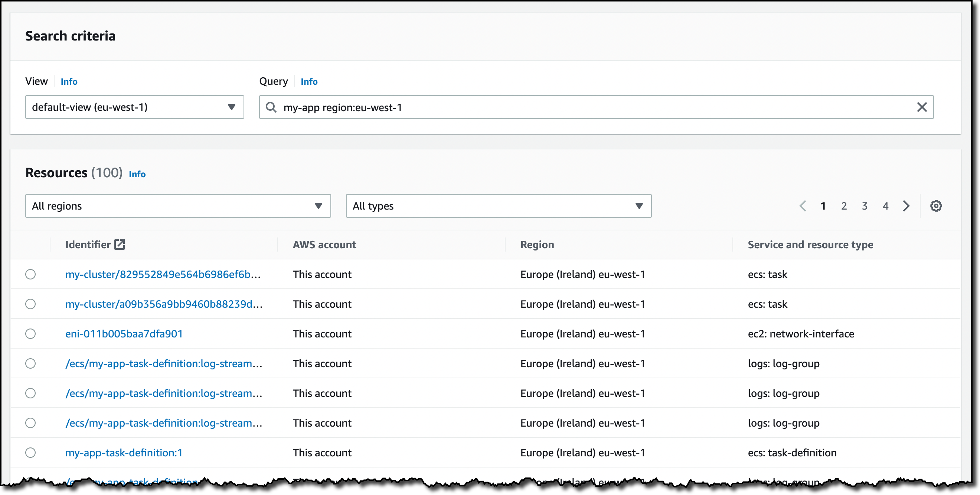This screenshot has height=495, width=980.
Task: Click the search magnifier icon in Query
Action: 271,107
